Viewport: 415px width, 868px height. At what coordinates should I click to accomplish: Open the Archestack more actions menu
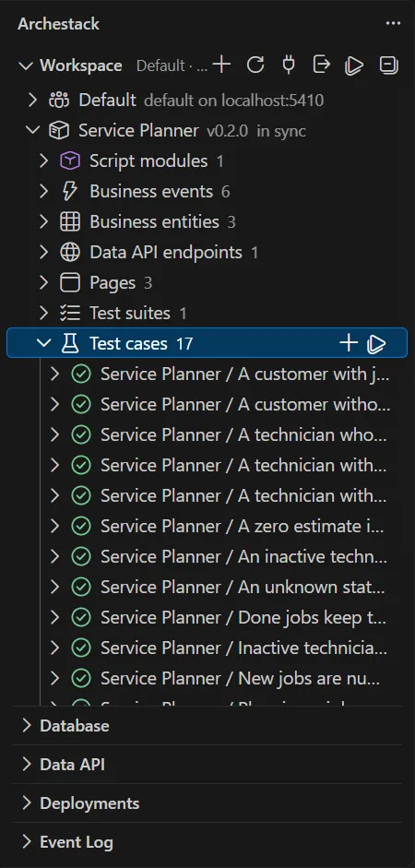point(393,24)
